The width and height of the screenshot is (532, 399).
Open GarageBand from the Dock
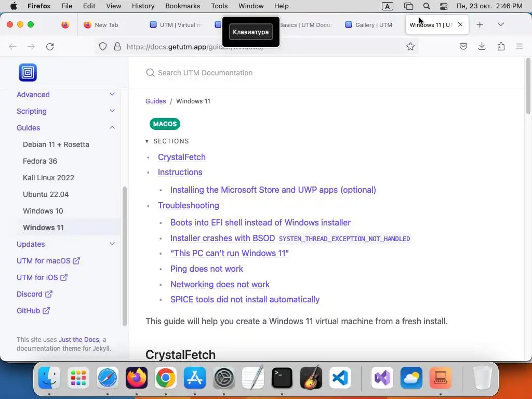tap(311, 378)
